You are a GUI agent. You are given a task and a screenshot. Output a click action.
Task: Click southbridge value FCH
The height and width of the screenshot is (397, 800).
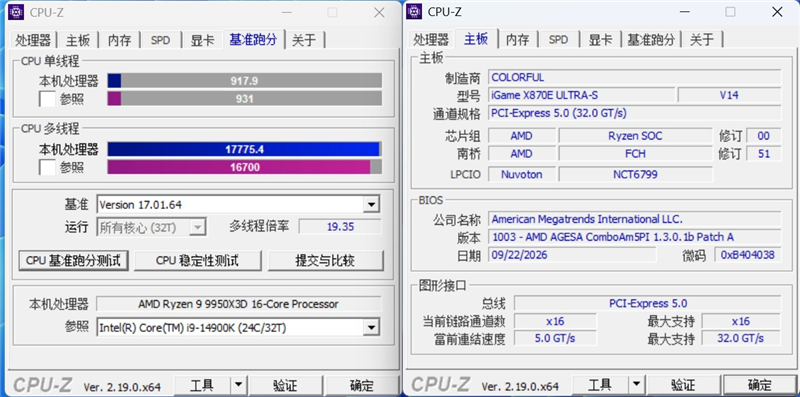pyautogui.click(x=635, y=154)
